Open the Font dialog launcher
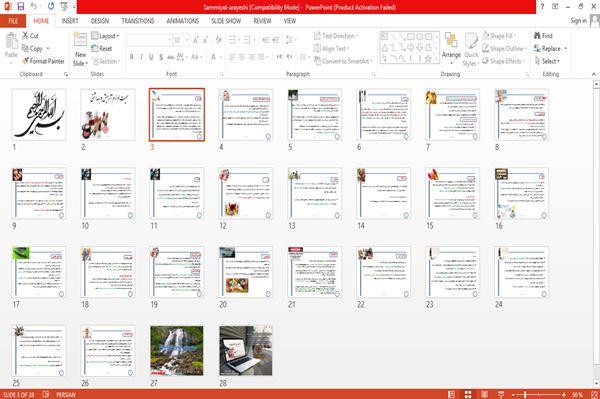This screenshot has height=399, width=600. coord(222,74)
